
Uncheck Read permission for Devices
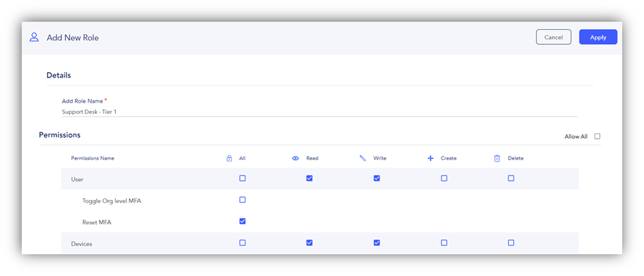click(309, 243)
